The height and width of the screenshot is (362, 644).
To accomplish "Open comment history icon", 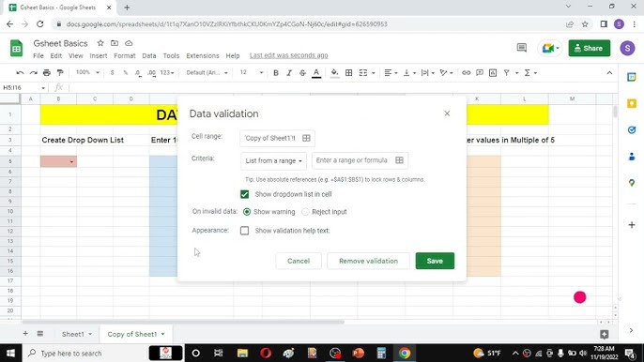I will [x=522, y=48].
